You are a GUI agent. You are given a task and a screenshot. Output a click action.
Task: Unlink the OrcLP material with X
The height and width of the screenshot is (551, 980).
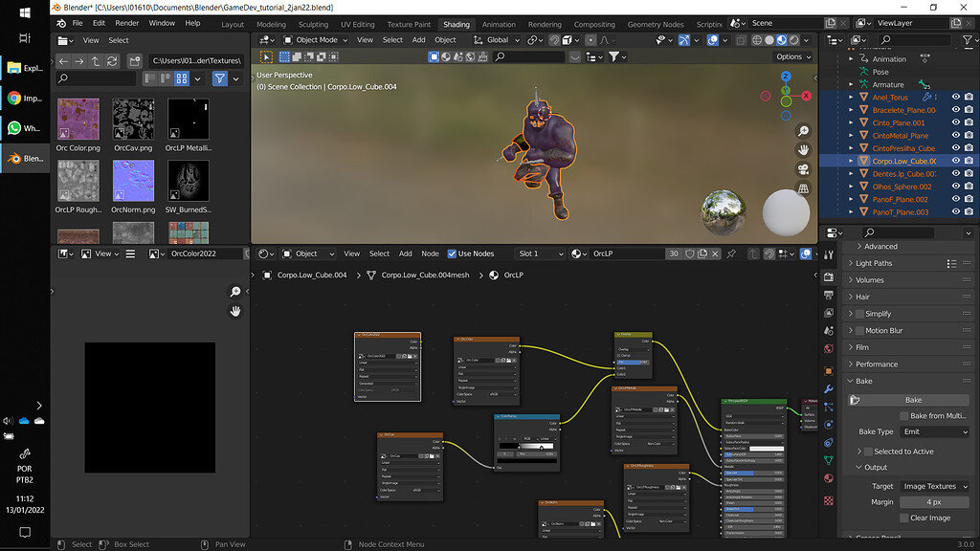tap(715, 253)
